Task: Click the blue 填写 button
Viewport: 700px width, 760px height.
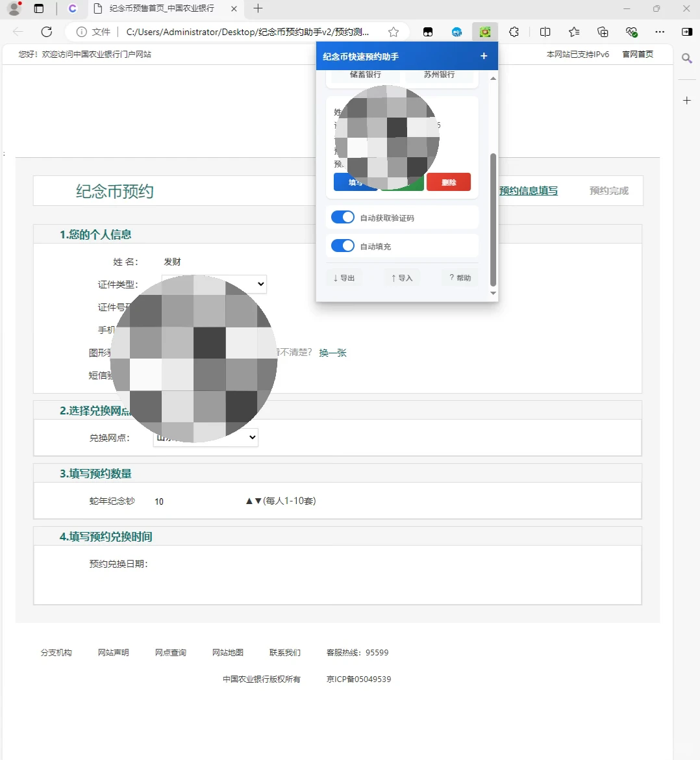Action: coord(355,183)
